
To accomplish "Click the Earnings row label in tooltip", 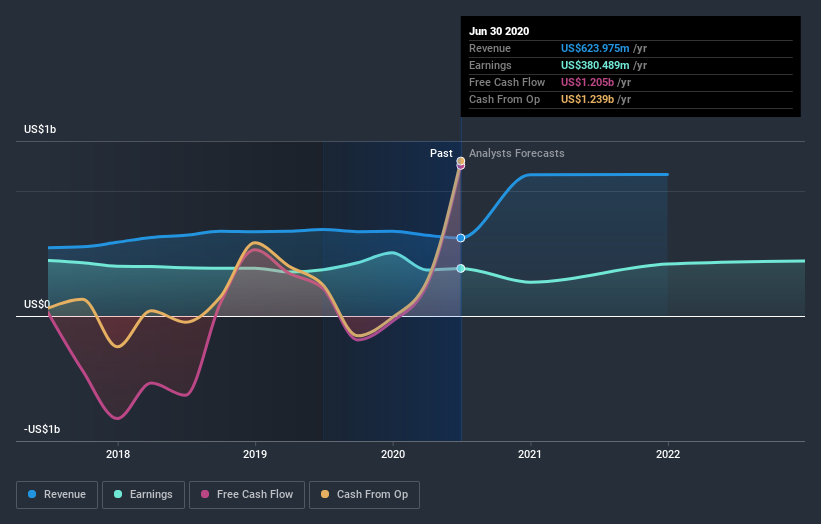I will point(490,65).
